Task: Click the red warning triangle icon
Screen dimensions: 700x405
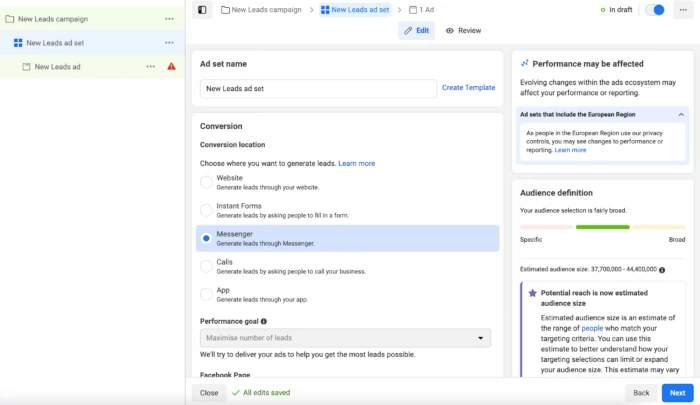Action: pyautogui.click(x=171, y=67)
